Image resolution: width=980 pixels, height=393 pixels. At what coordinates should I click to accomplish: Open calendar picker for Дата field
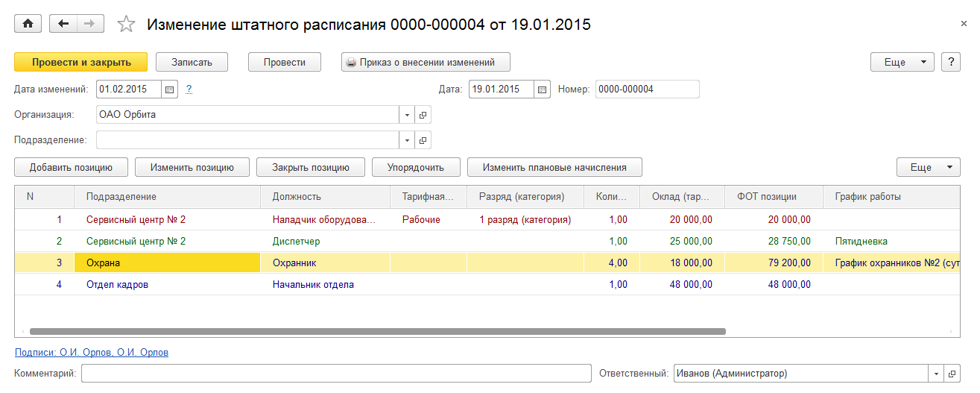point(543,89)
